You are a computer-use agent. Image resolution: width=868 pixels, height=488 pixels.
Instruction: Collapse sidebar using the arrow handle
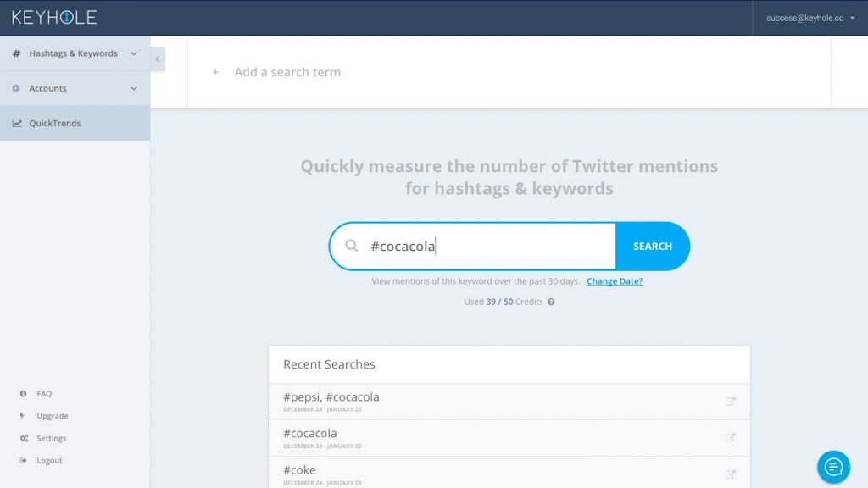(x=158, y=58)
